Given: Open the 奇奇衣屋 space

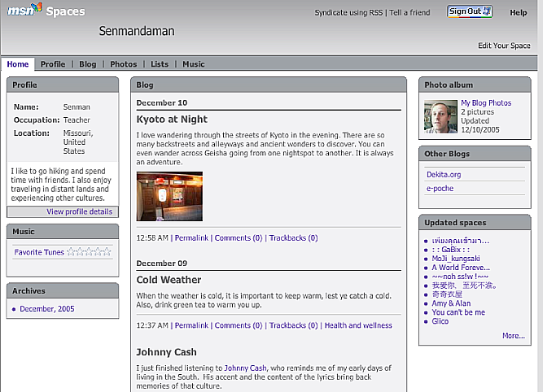Looking at the screenshot, I should pyautogui.click(x=447, y=294).
